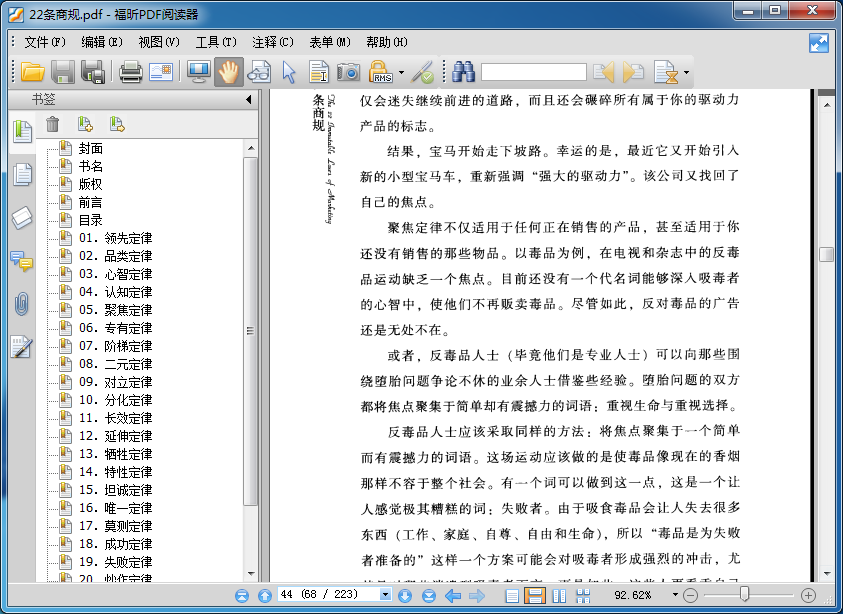Save the document with the floppy icon
Viewport: 843px width, 614px height.
(63, 72)
